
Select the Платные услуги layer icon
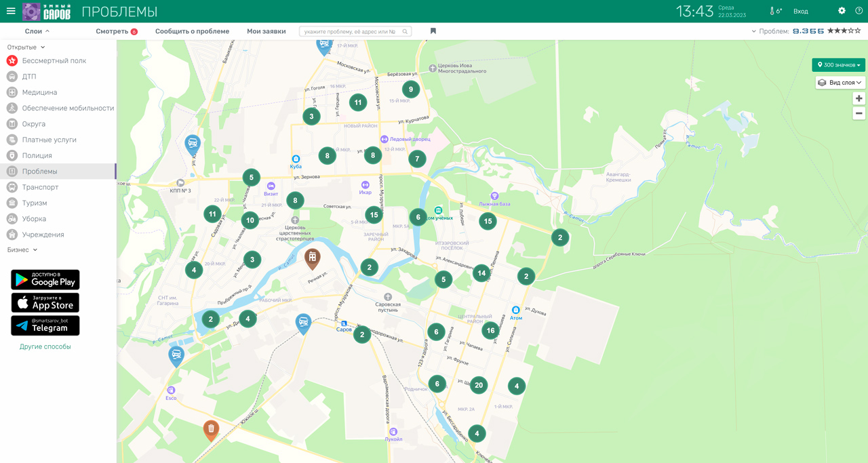12,140
